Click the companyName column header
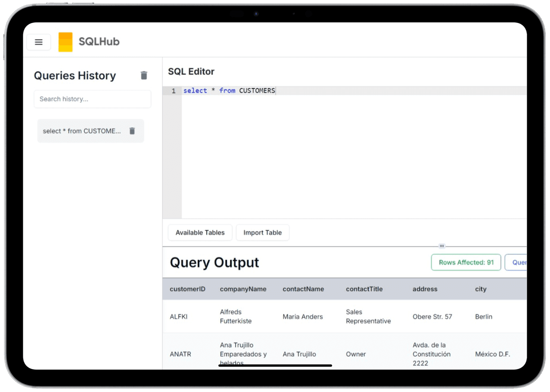This screenshot has height=392, width=550. [243, 289]
